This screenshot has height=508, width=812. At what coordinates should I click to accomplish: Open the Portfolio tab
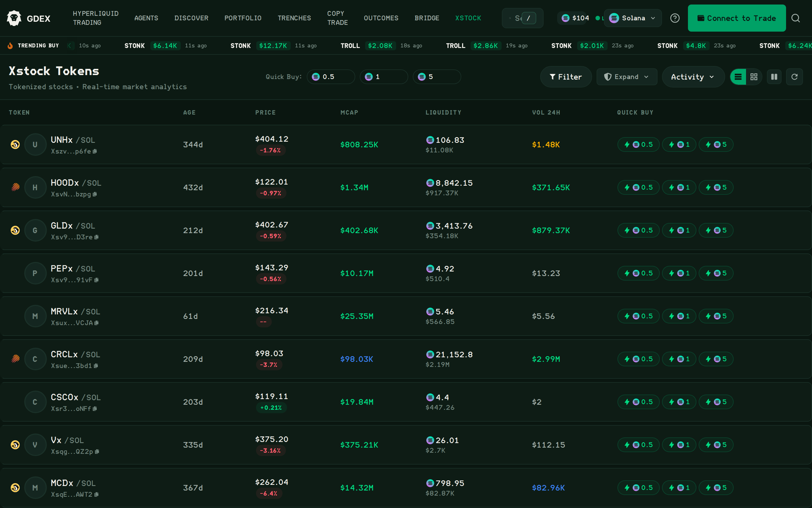tap(243, 18)
